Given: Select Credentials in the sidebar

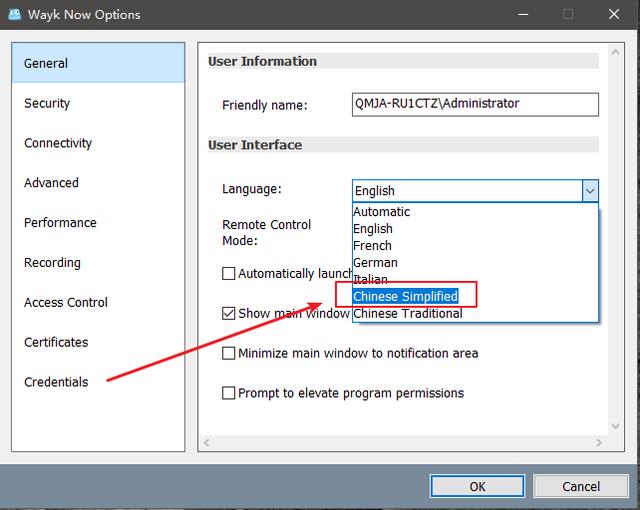Looking at the screenshot, I should [98, 382].
